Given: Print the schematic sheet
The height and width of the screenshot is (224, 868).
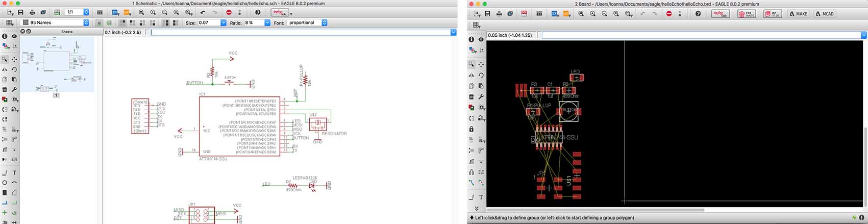Looking at the screenshot, I should tap(33, 12).
